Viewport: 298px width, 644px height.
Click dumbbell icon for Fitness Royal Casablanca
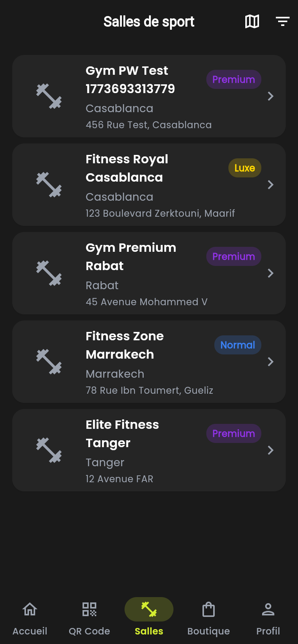coord(49,185)
